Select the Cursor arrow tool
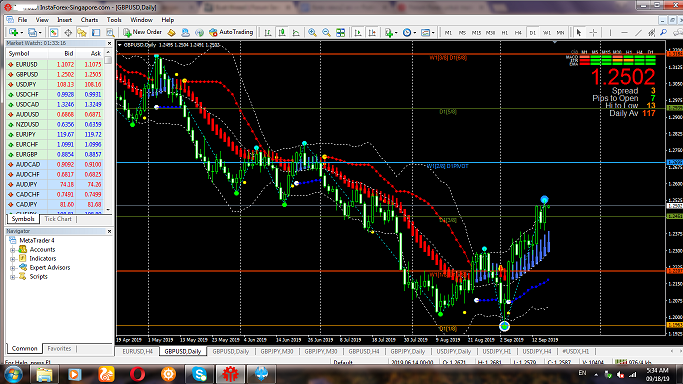Screen dimensions: 683x384 (579, 33)
